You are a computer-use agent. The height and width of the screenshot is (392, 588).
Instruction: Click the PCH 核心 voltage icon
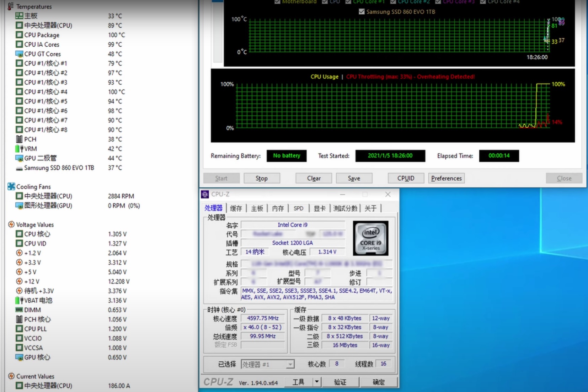[x=19, y=319]
